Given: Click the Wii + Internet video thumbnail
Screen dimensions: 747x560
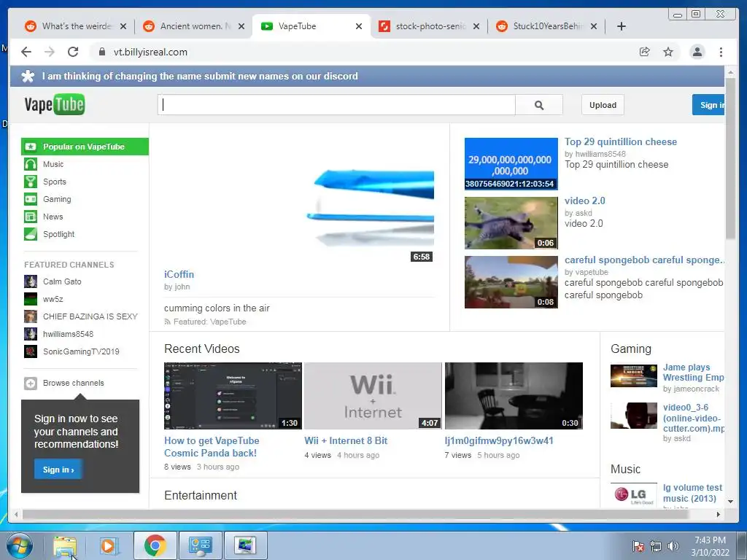Looking at the screenshot, I should [x=373, y=396].
